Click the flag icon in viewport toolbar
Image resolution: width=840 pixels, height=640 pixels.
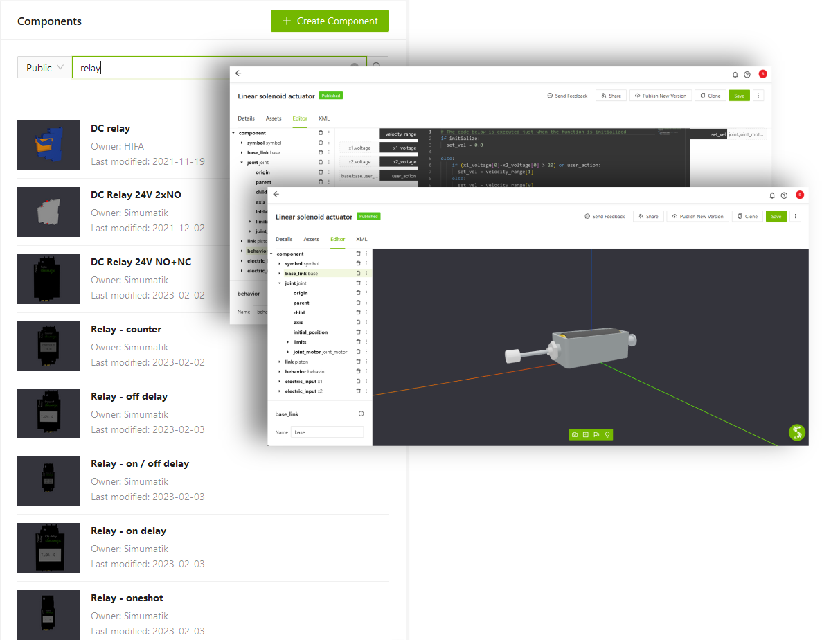click(x=596, y=435)
